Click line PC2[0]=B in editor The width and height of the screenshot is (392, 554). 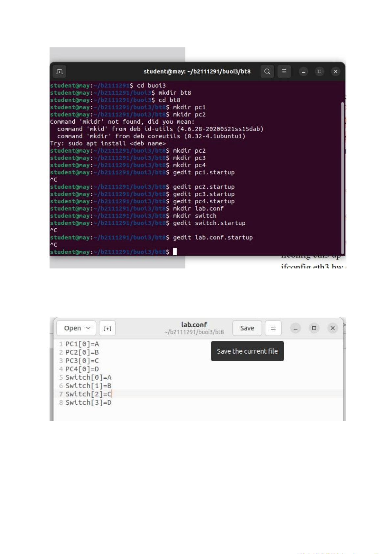pyautogui.click(x=82, y=352)
